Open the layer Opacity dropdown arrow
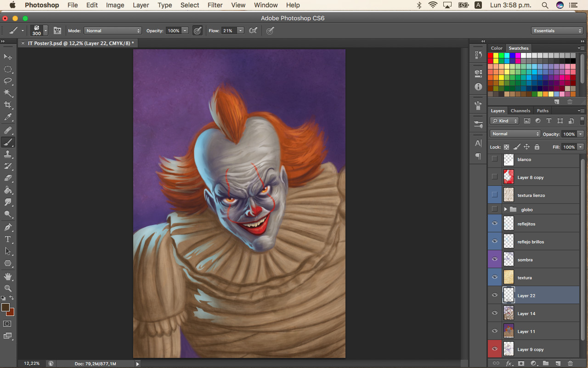The width and height of the screenshot is (588, 368). click(x=581, y=134)
